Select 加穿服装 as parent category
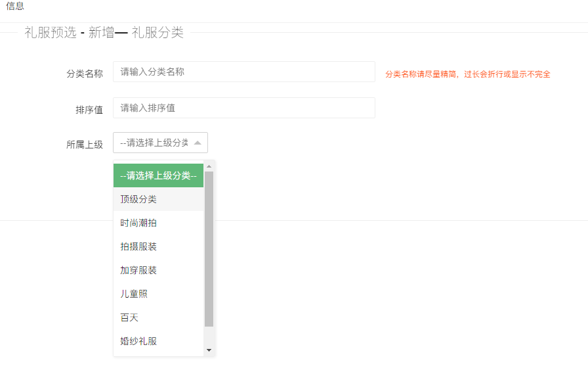This screenshot has height=368, width=588. tap(158, 270)
